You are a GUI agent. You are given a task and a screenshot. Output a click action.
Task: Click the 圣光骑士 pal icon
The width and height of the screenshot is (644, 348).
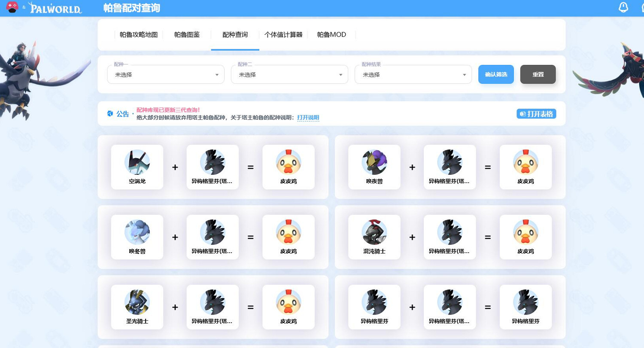click(137, 302)
